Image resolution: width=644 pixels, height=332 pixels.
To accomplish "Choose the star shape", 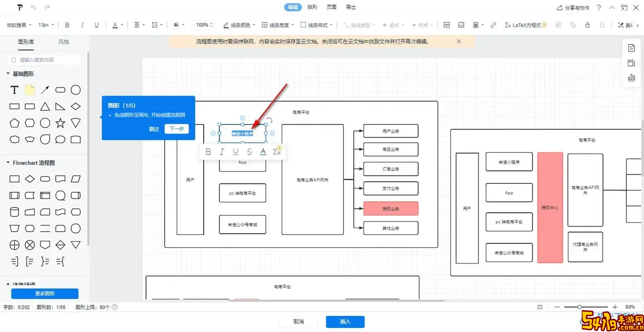I will (x=61, y=123).
